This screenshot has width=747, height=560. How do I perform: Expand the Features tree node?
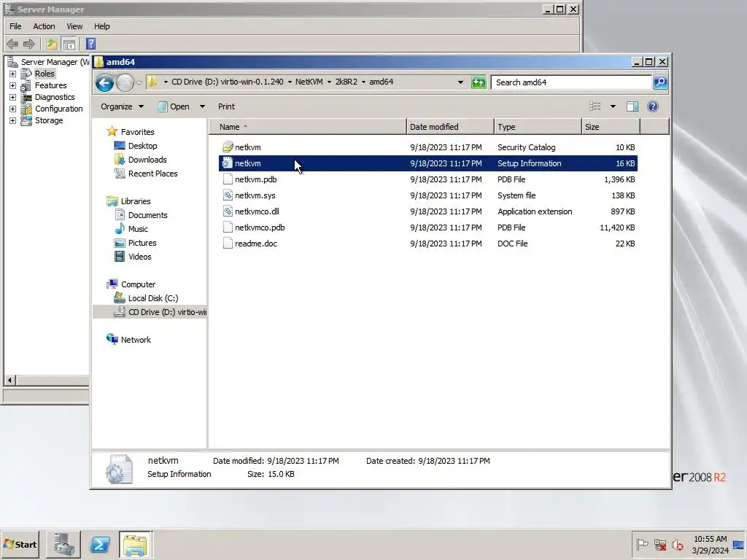click(13, 86)
